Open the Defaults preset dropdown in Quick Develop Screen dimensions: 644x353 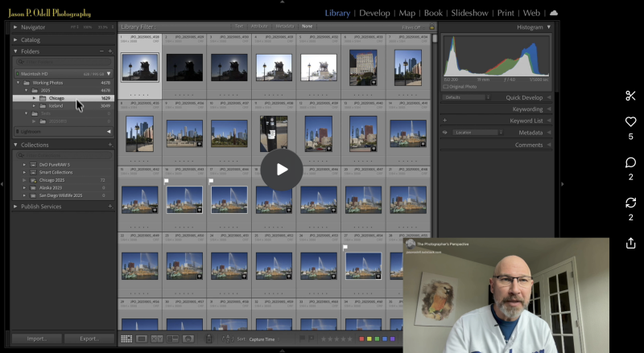tap(467, 97)
